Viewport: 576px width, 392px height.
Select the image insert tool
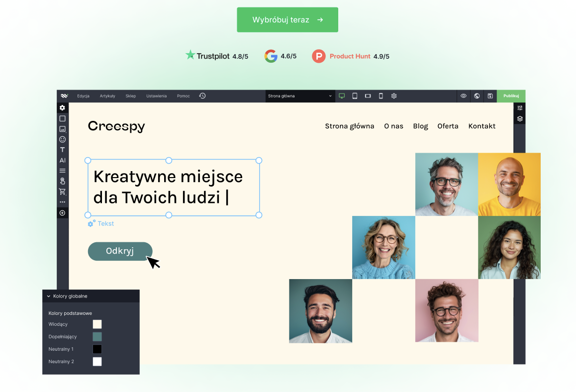click(x=62, y=129)
